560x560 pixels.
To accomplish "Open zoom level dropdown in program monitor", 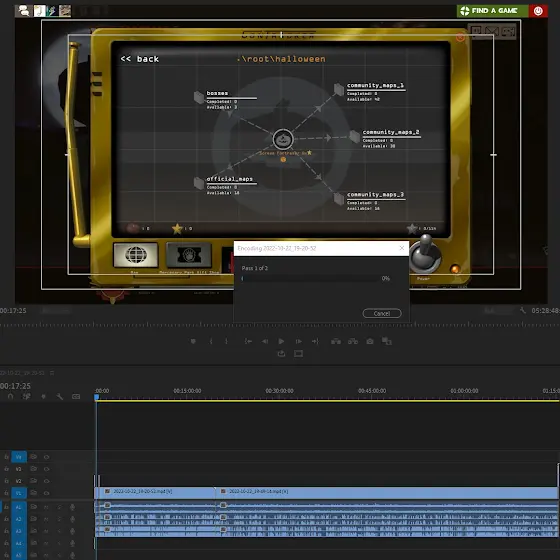I will tap(56, 310).
